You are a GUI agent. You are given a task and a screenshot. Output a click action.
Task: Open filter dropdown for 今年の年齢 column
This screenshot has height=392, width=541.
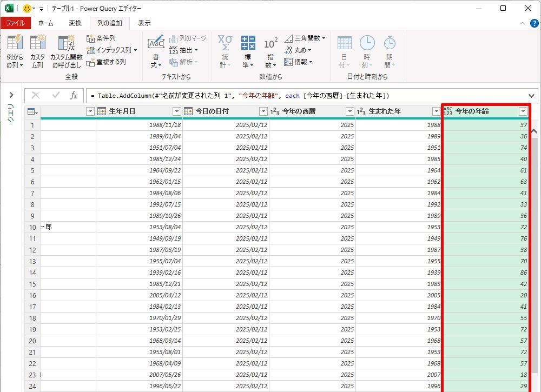(523, 111)
